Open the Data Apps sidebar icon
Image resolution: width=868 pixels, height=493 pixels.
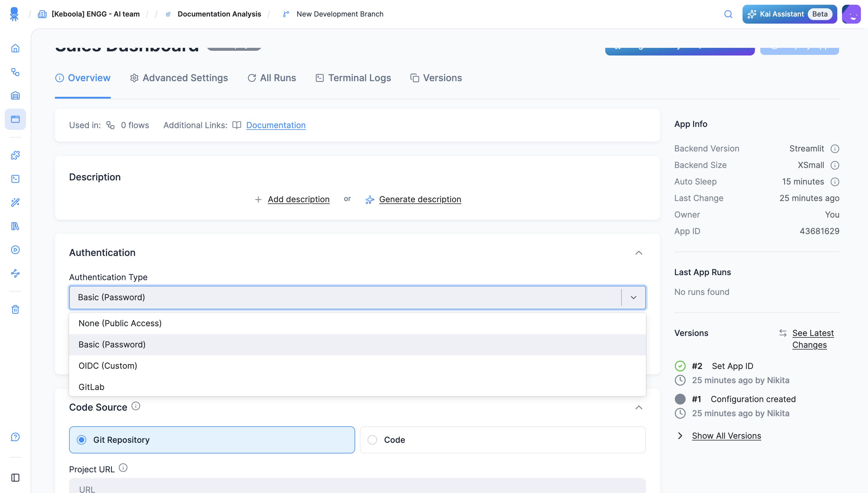point(15,119)
